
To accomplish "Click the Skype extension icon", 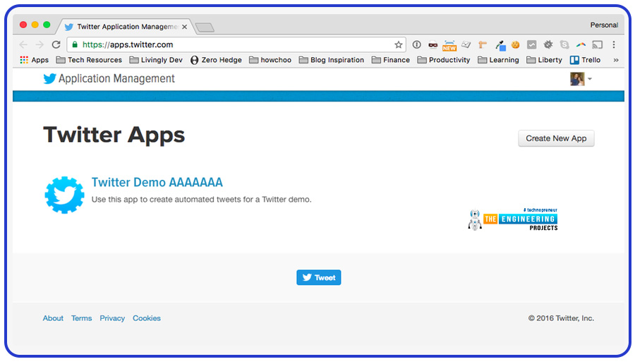I will [x=564, y=44].
